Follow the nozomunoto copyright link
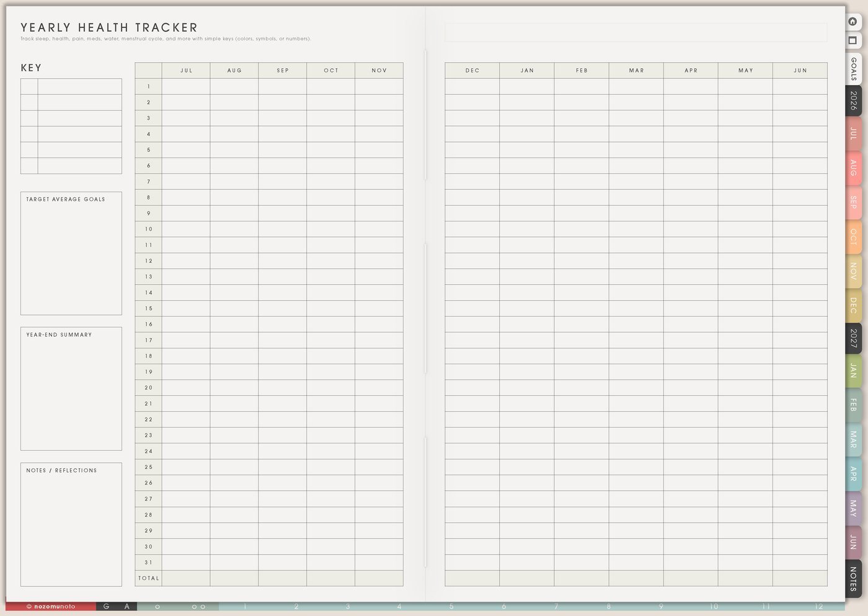This screenshot has width=868, height=616. coord(51,607)
